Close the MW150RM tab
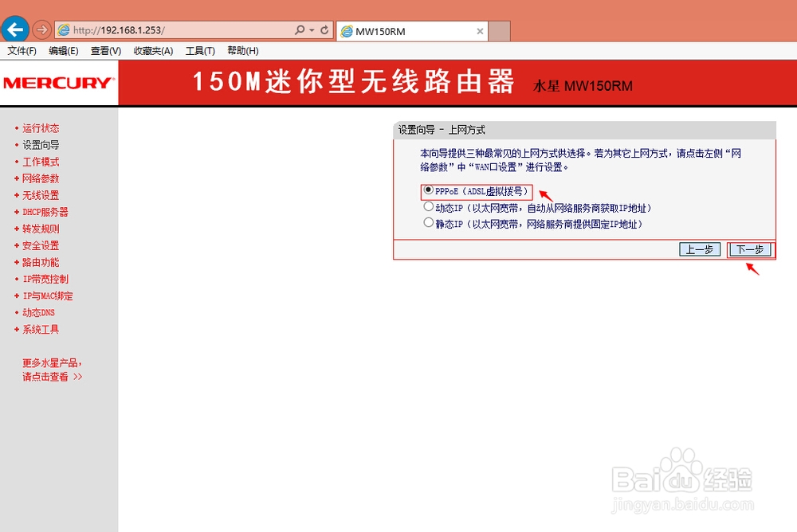The width and height of the screenshot is (797, 532). (480, 32)
